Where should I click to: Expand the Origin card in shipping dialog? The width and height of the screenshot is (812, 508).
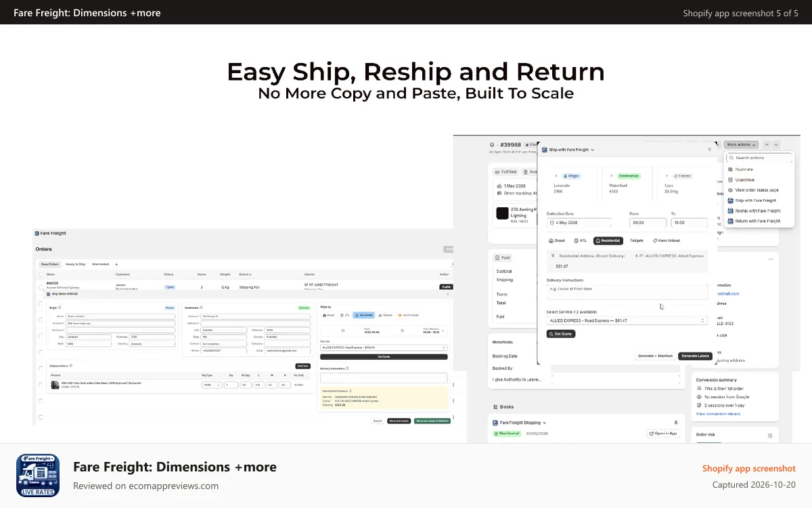click(x=556, y=175)
